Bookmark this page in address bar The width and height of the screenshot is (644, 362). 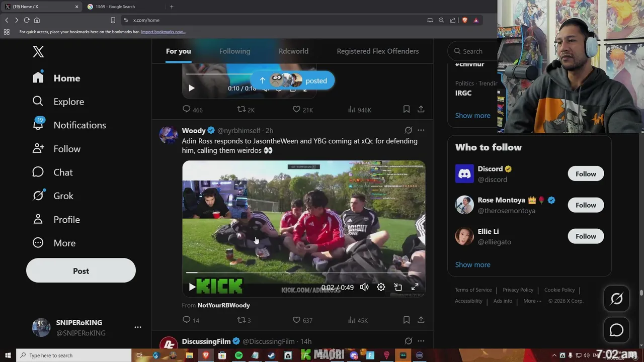(113, 20)
